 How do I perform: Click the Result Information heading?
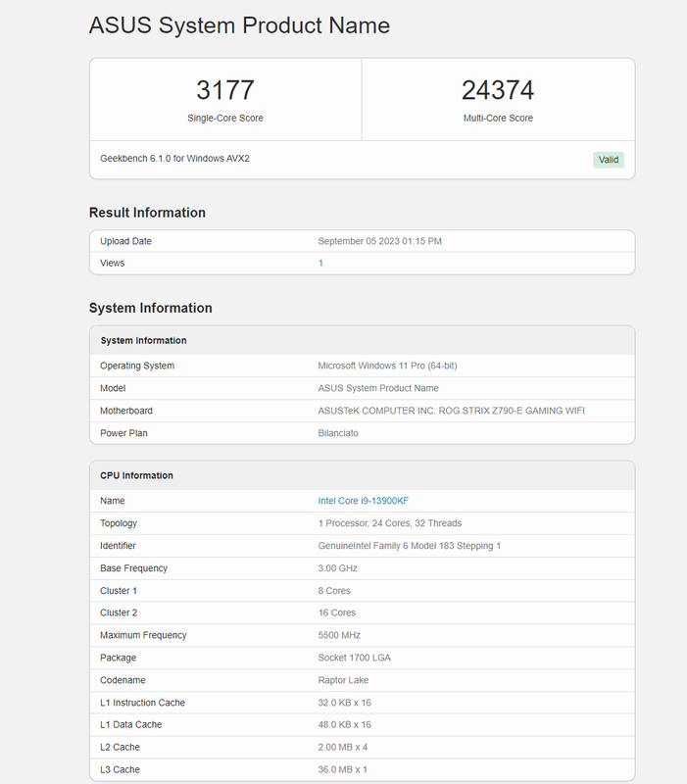click(147, 213)
